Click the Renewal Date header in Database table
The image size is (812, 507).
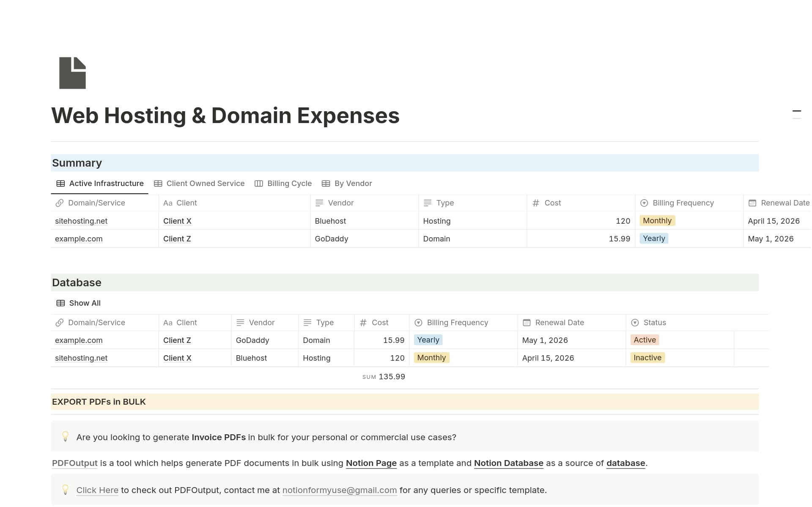571,323
